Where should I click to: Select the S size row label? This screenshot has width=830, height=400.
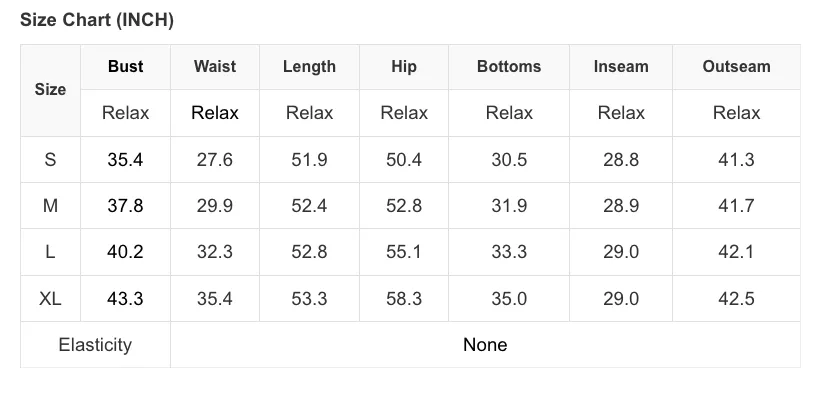pos(50,159)
